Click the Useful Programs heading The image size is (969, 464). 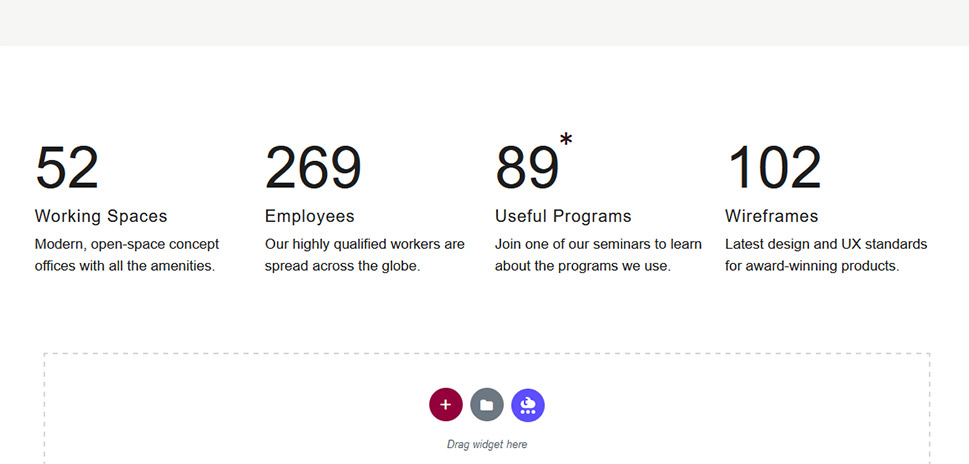(x=563, y=216)
